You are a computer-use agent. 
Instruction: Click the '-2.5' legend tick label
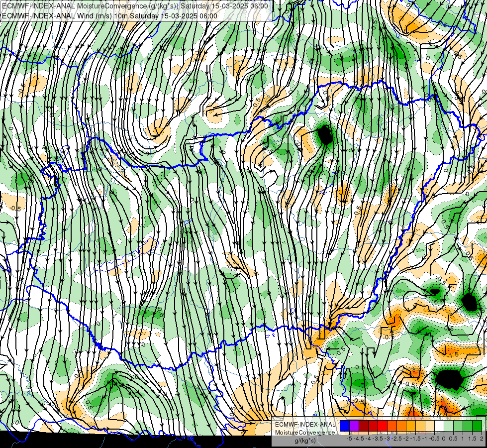pyautogui.click(x=396, y=439)
